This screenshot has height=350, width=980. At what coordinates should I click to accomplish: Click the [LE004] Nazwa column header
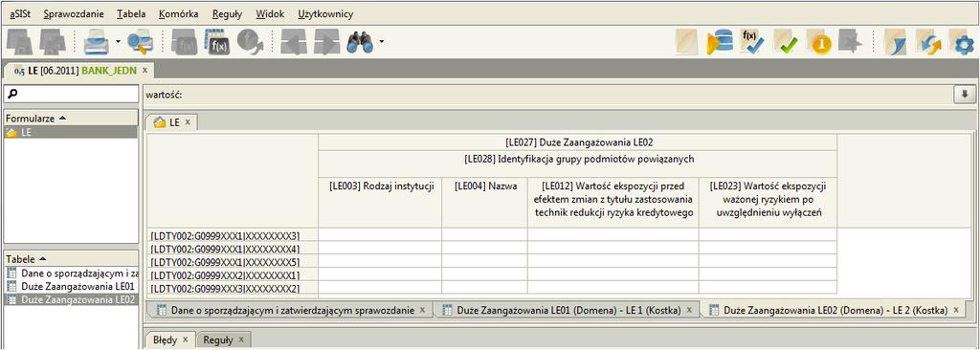[x=484, y=203]
